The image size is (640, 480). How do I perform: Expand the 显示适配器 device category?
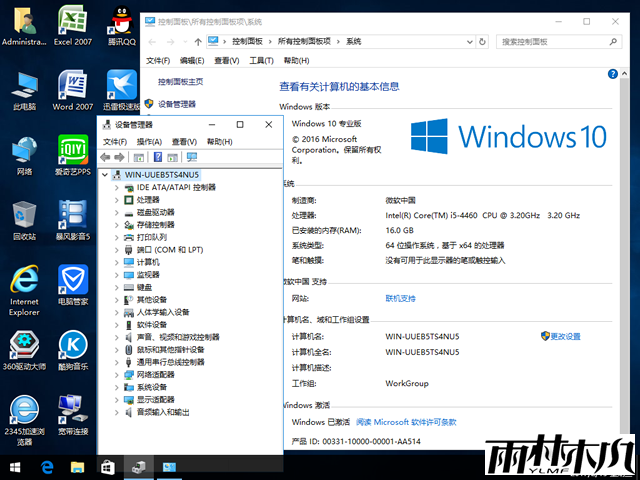pyautogui.click(x=118, y=399)
